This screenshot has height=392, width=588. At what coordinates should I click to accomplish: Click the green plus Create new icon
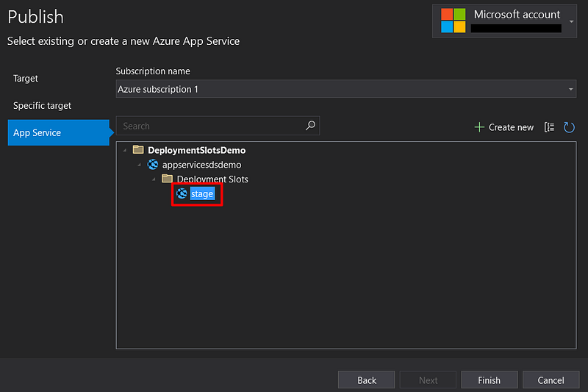[479, 127]
